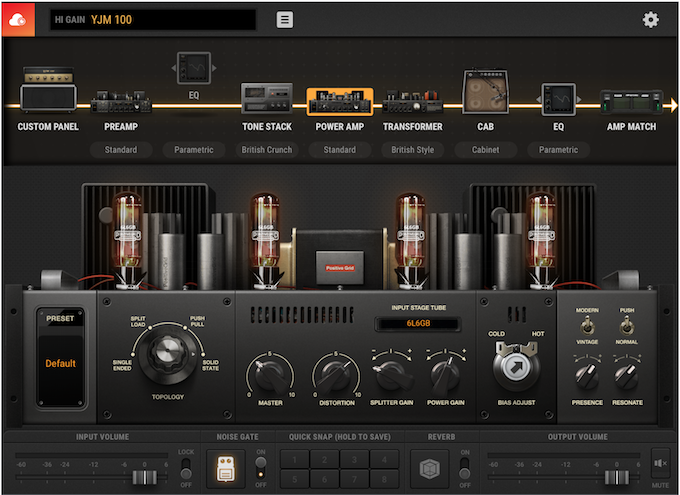Click the Distortion knob
Screen dimensions: 680x495
336,375
